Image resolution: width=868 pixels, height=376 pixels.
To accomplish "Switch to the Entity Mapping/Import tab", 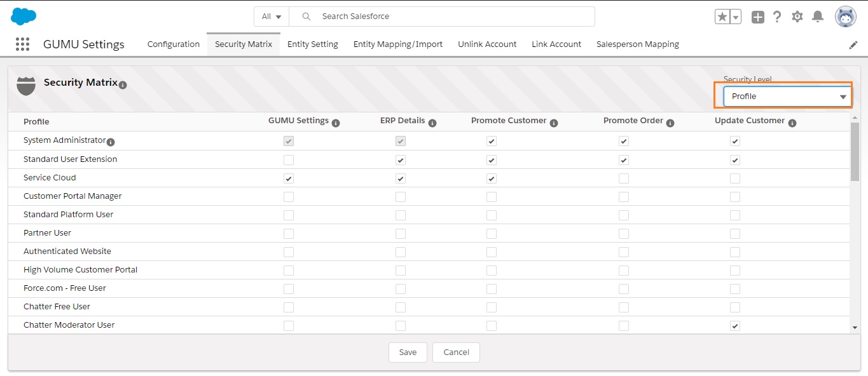I will pyautogui.click(x=398, y=44).
